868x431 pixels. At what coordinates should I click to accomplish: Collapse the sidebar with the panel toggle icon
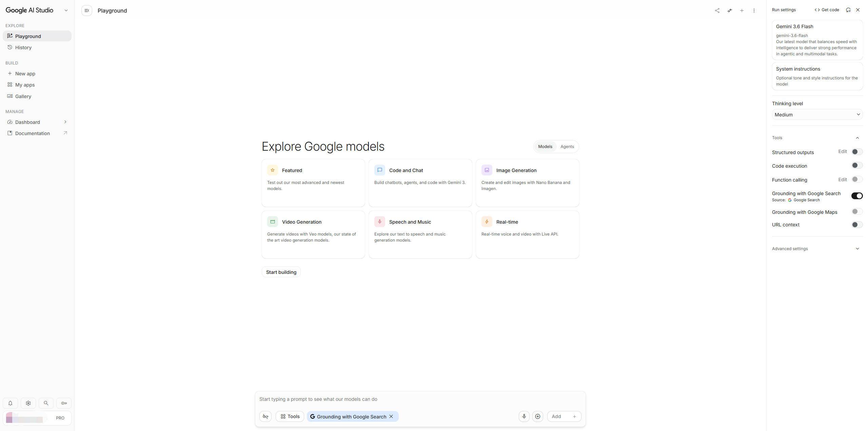(x=87, y=11)
